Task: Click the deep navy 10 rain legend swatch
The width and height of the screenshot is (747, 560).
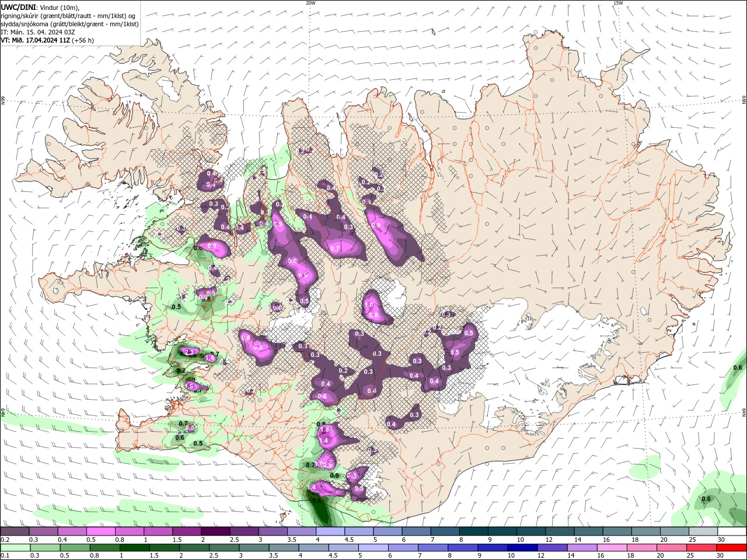Action: 522,548
